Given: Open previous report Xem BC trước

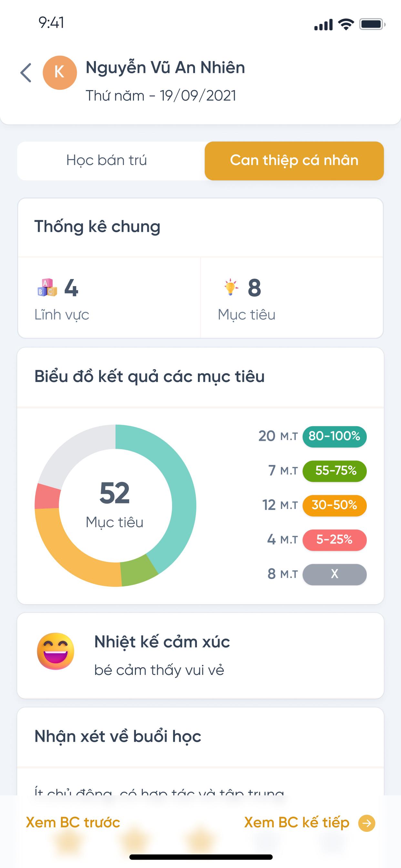Looking at the screenshot, I should tap(73, 822).
